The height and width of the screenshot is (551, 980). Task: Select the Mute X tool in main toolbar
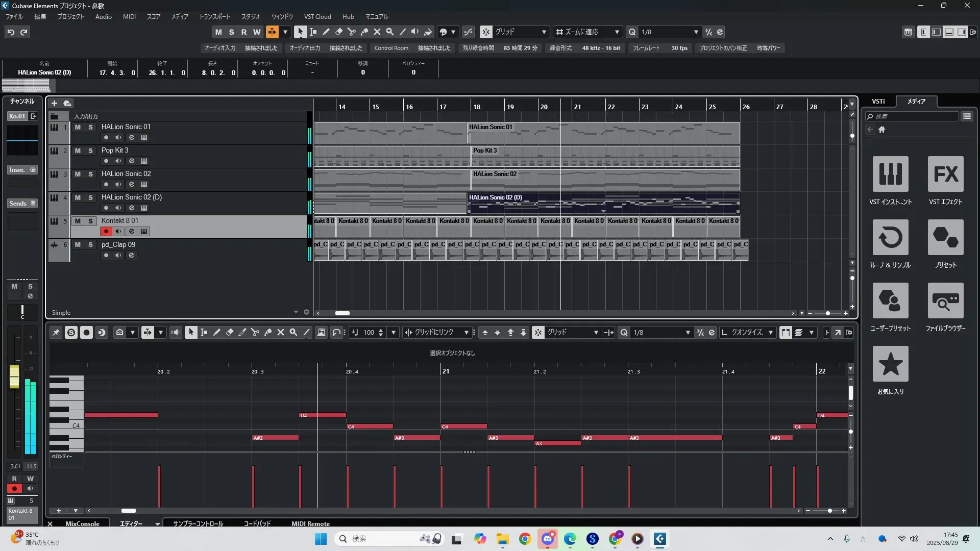[x=377, y=32]
